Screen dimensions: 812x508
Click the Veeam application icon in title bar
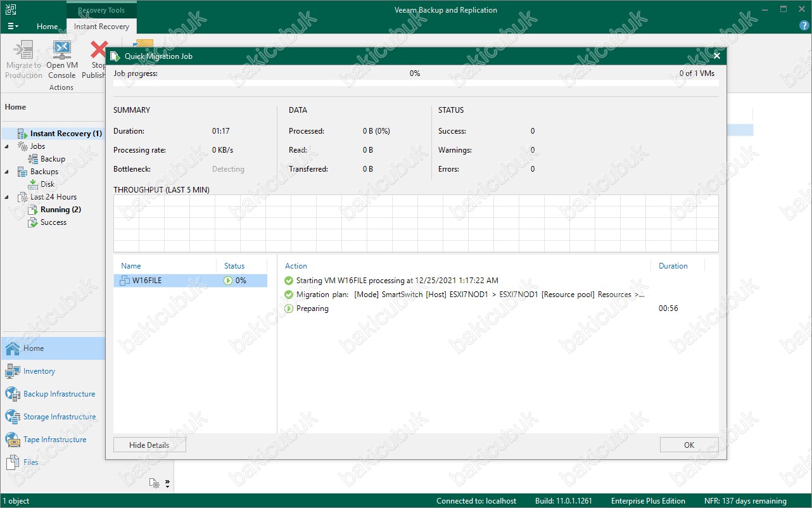(x=11, y=10)
